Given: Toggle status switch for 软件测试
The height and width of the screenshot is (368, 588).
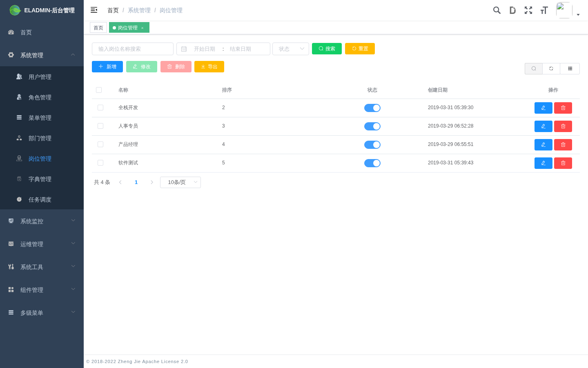Looking at the screenshot, I should pos(372,163).
